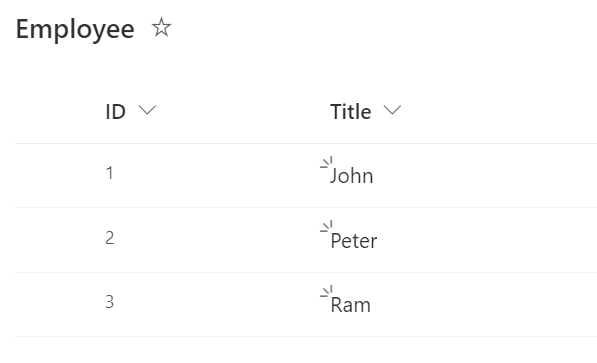This screenshot has width=597, height=363.
Task: Select the ID cell with value 3
Action: [110, 302]
